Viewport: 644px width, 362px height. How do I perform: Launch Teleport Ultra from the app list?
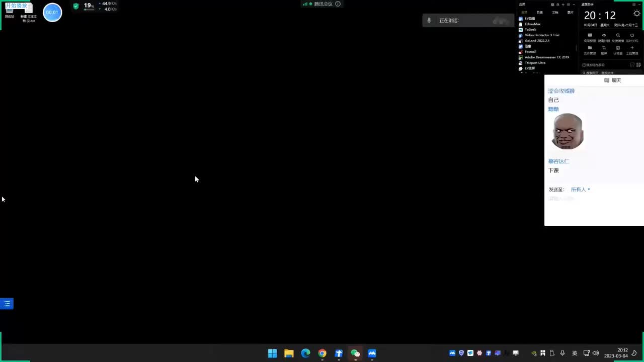(535, 63)
